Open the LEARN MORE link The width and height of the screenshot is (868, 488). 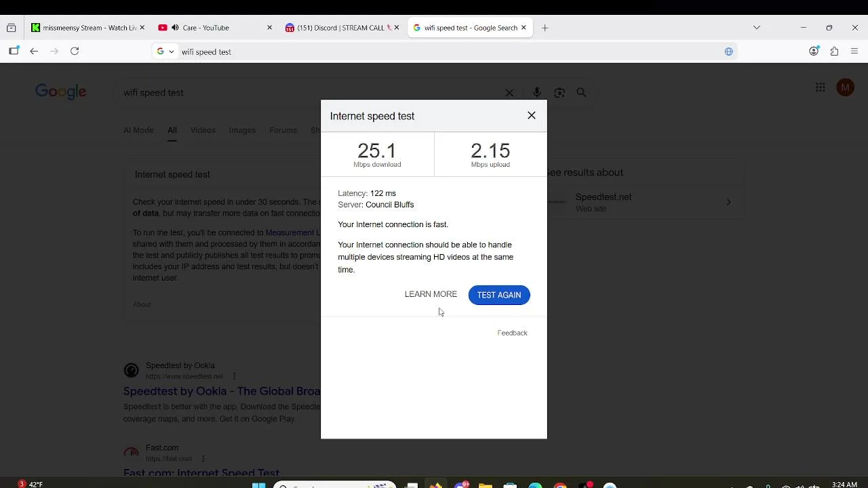pos(431,294)
